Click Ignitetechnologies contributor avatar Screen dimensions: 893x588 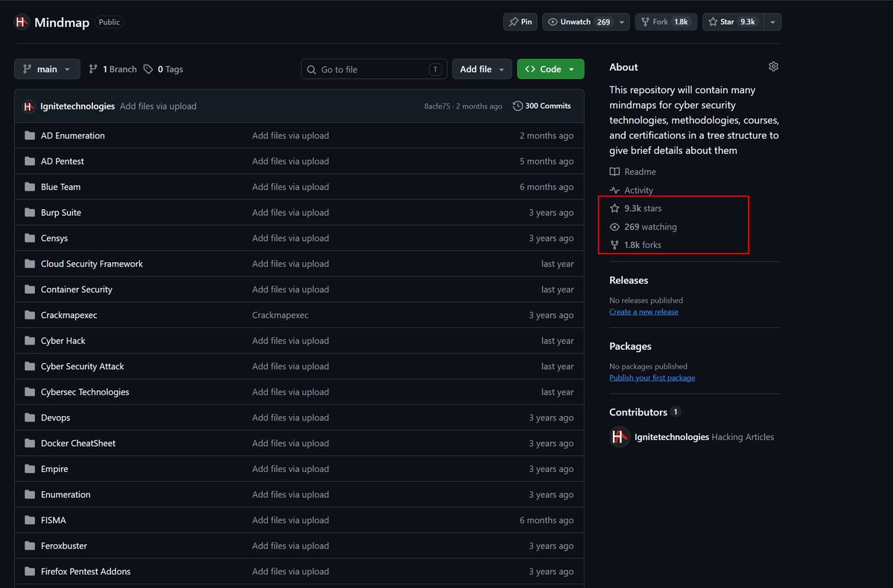pyautogui.click(x=620, y=437)
